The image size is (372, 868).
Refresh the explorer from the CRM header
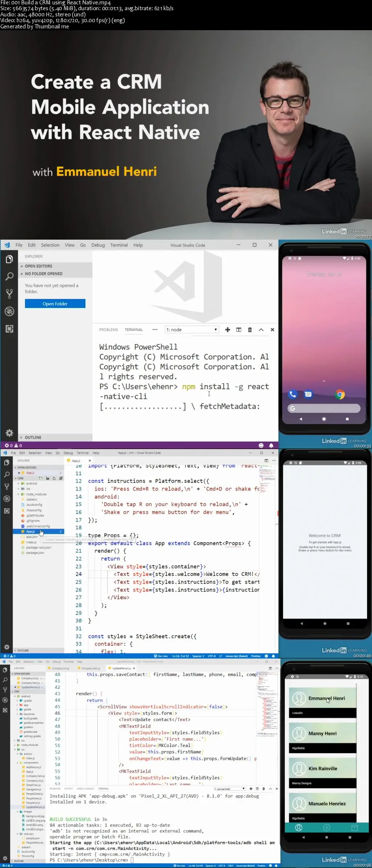(x=54, y=478)
